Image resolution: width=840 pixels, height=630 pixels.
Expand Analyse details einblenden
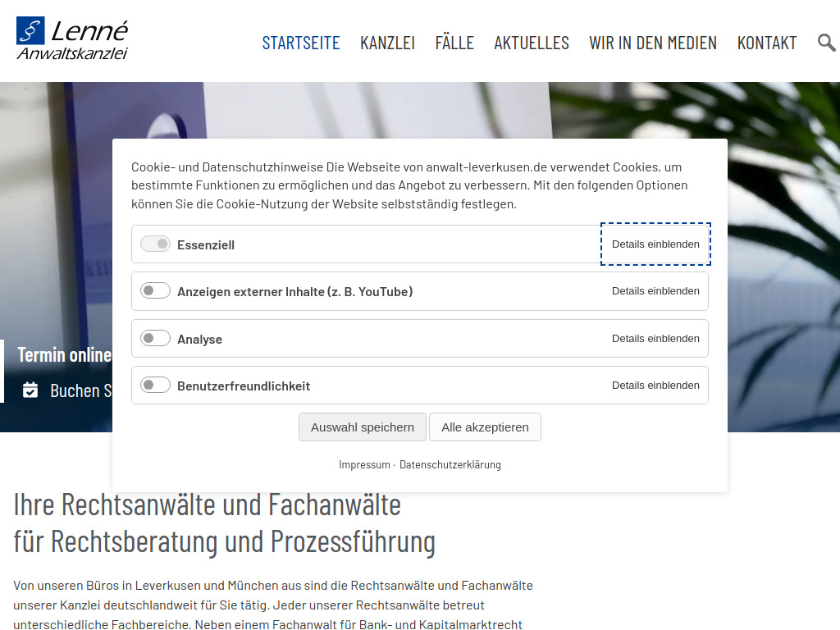click(x=655, y=337)
